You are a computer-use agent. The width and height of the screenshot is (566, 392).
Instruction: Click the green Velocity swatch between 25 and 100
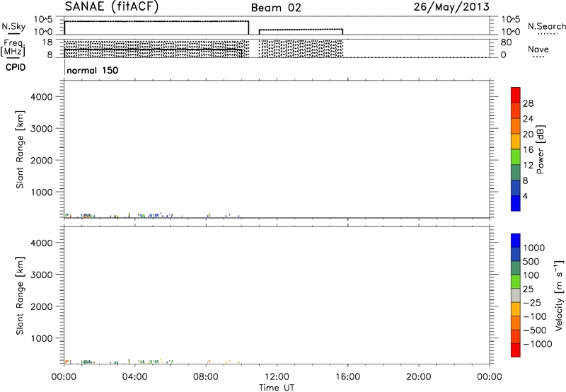[x=516, y=282]
